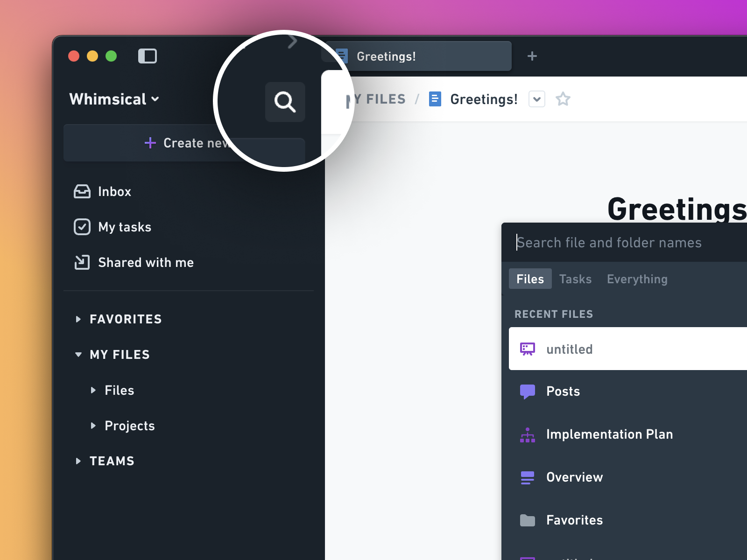This screenshot has width=747, height=560.
Task: Collapse the MY FILES section
Action: [78, 355]
